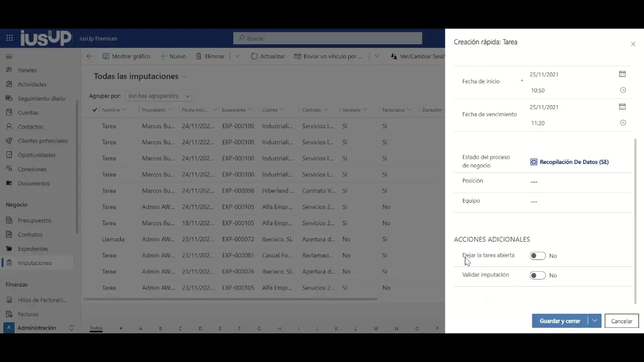The height and width of the screenshot is (362, 644).
Task: Click the Eliminar trash icon
Action: point(199,56)
